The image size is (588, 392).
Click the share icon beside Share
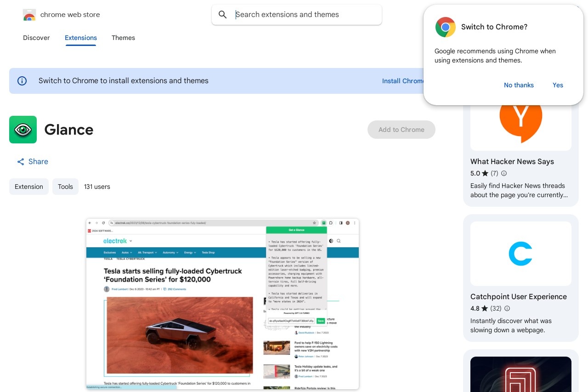tap(21, 162)
